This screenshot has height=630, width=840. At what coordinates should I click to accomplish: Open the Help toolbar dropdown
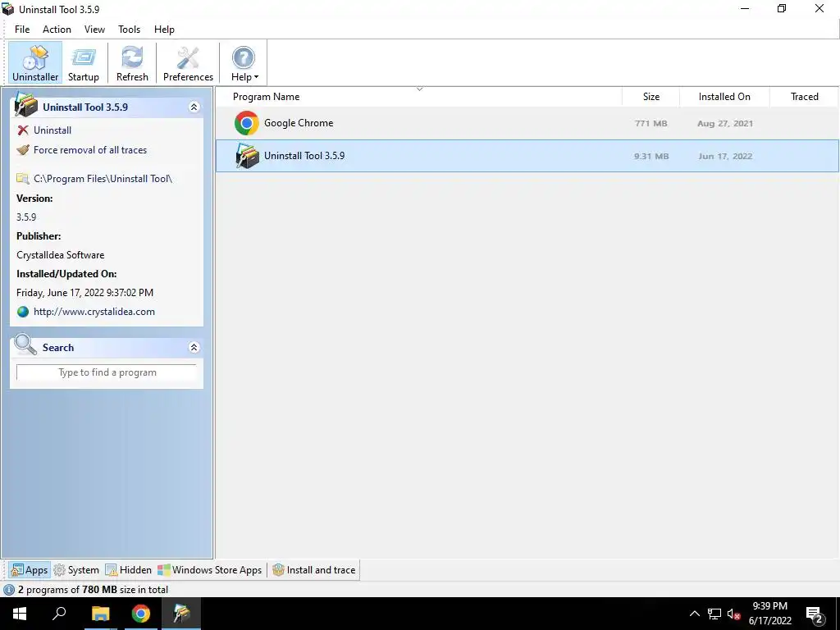click(244, 62)
